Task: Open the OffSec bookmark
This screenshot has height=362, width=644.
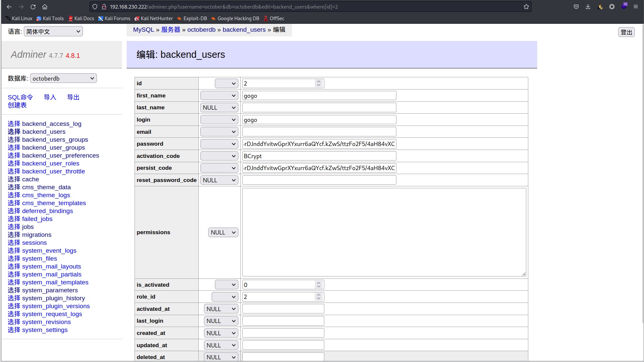Action: click(274, 18)
